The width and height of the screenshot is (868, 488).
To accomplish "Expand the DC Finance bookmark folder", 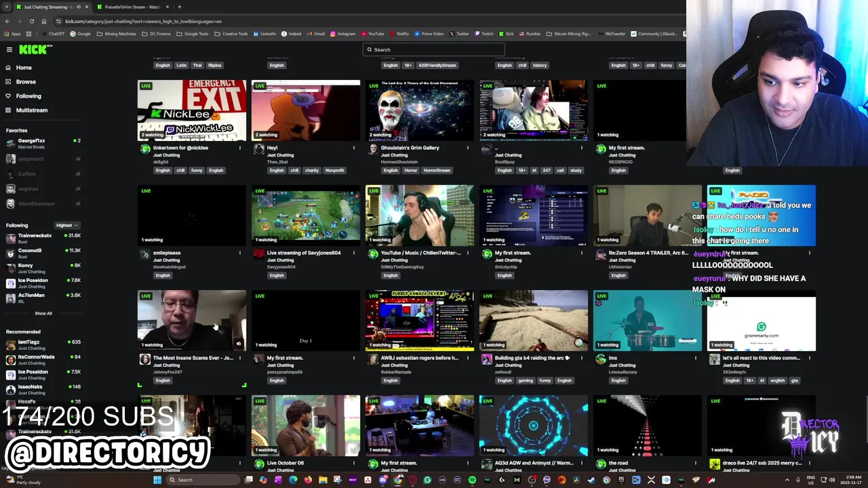I will click(156, 34).
